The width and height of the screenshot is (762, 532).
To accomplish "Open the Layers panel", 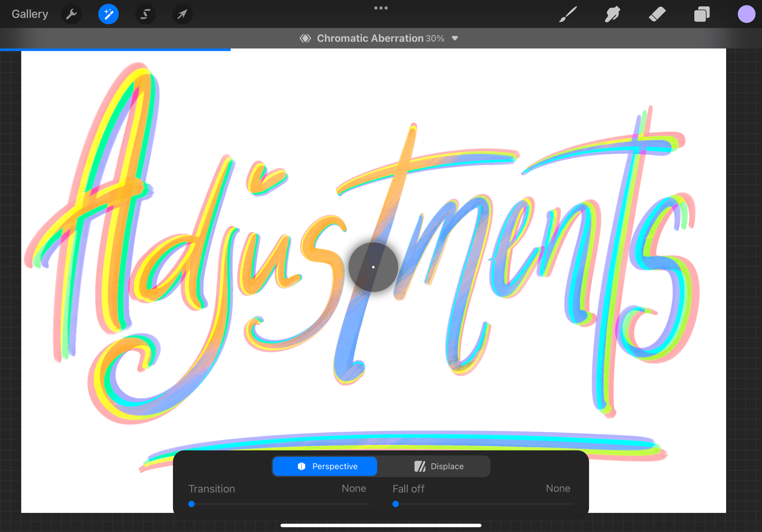I will [x=702, y=14].
